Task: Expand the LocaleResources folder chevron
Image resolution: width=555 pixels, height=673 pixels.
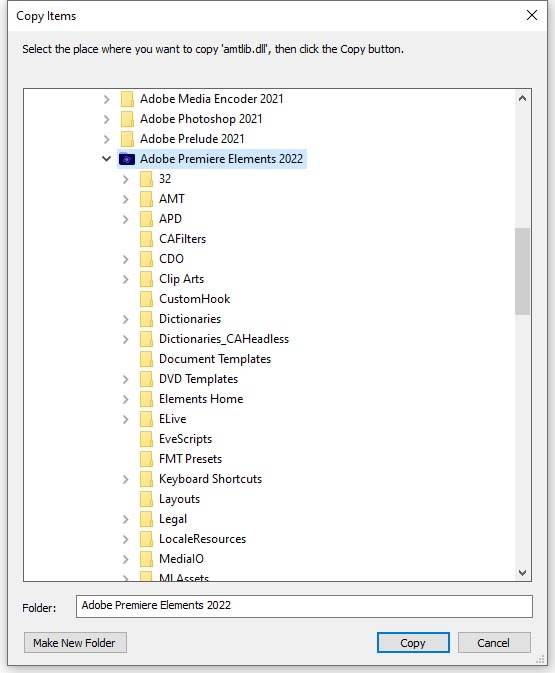Action: click(x=125, y=540)
